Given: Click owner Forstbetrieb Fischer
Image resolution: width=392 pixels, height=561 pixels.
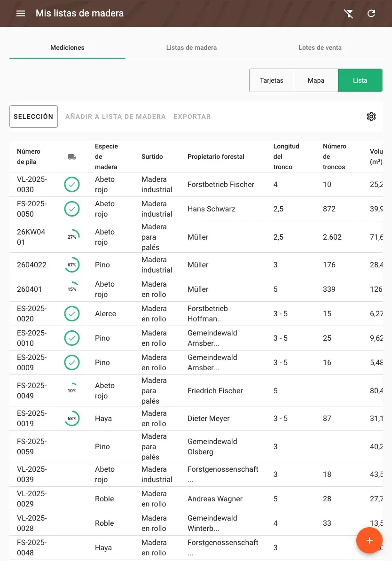Looking at the screenshot, I should point(221,185).
